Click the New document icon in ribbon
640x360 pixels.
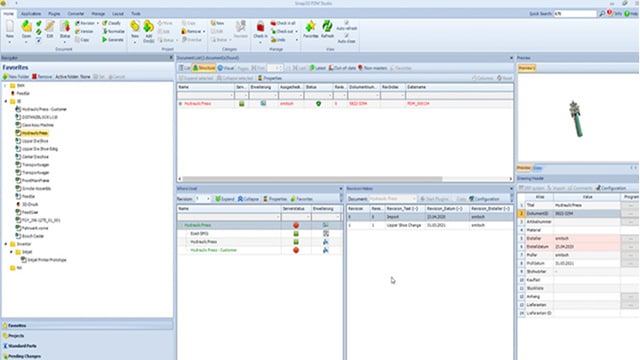[10, 27]
